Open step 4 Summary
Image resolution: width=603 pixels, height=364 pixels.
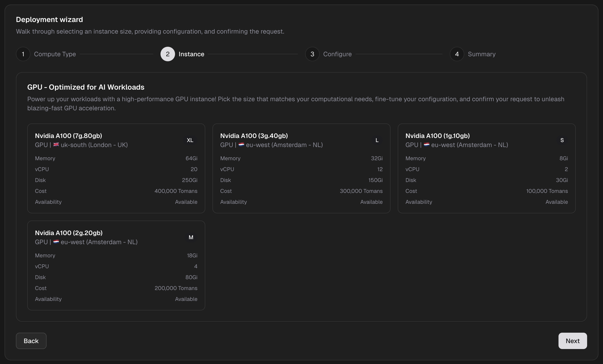coord(457,54)
